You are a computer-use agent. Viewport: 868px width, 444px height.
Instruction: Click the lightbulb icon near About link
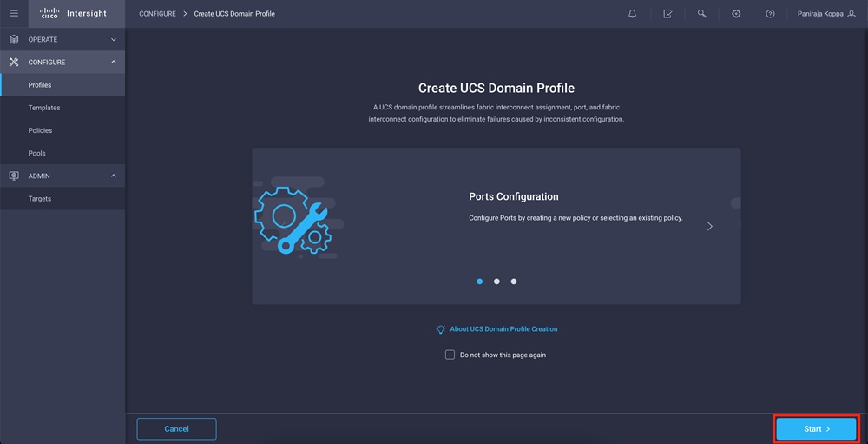pos(441,329)
